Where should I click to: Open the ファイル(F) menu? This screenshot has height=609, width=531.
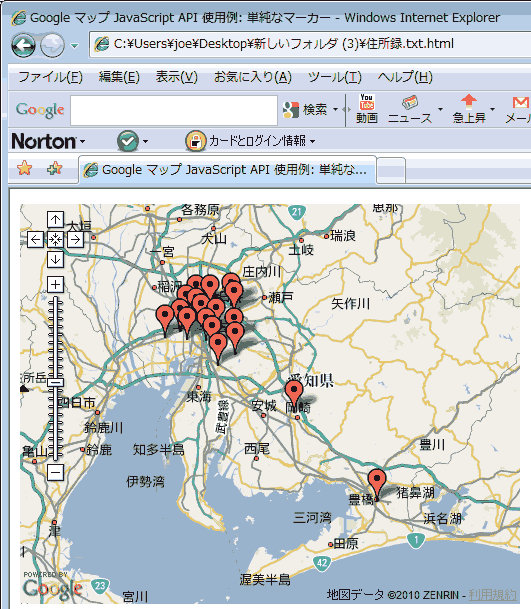click(50, 77)
